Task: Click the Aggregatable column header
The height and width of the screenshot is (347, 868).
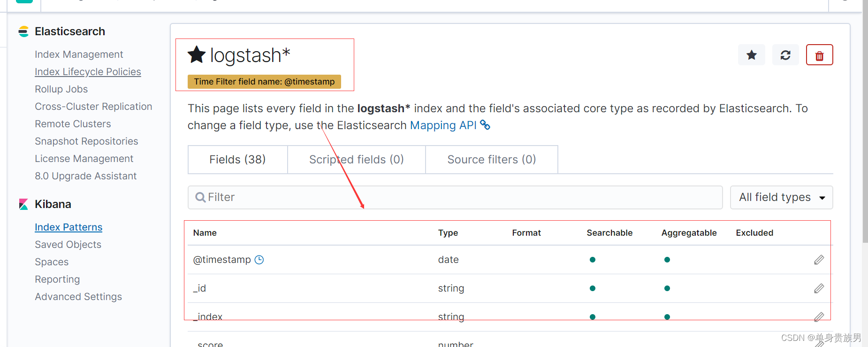Action: click(689, 233)
